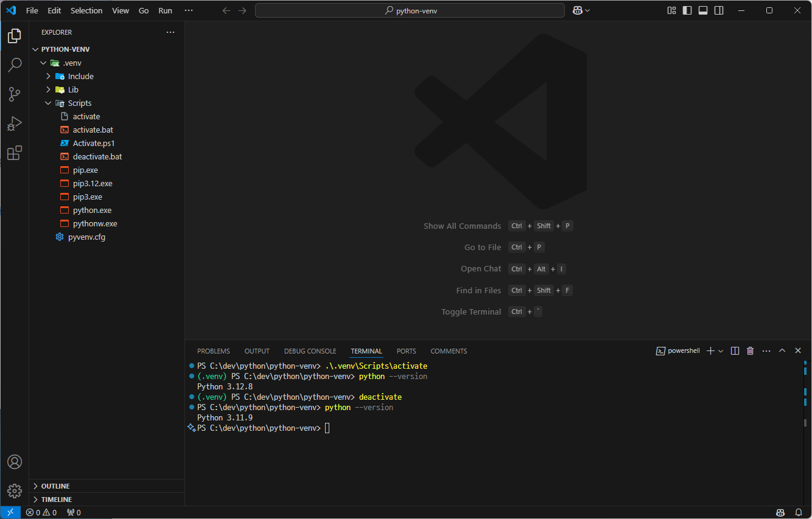Click the powershell terminal label

coord(678,351)
